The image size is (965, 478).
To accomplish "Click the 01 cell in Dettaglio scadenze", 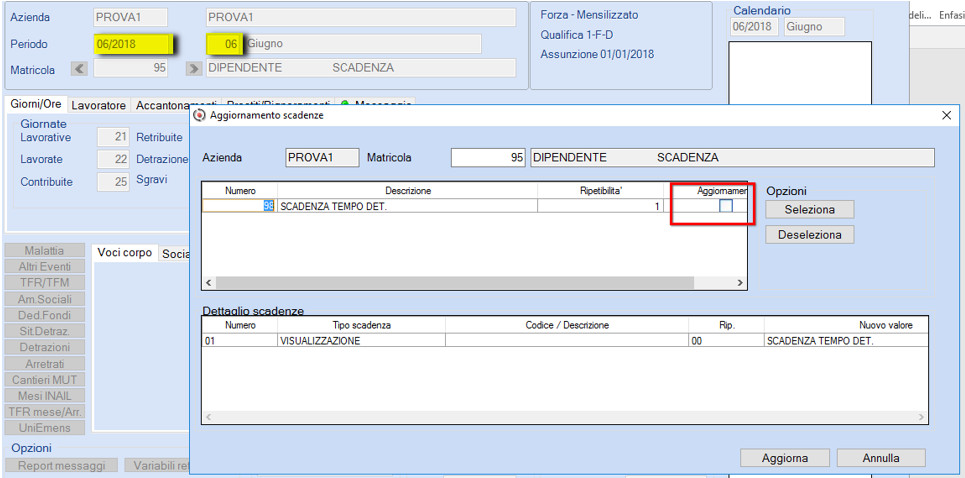I will click(x=239, y=341).
